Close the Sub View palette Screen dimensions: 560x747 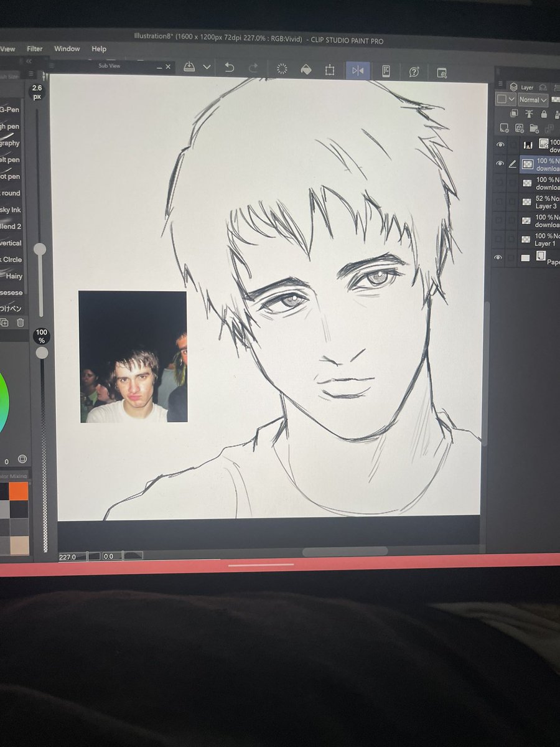pyautogui.click(x=168, y=66)
